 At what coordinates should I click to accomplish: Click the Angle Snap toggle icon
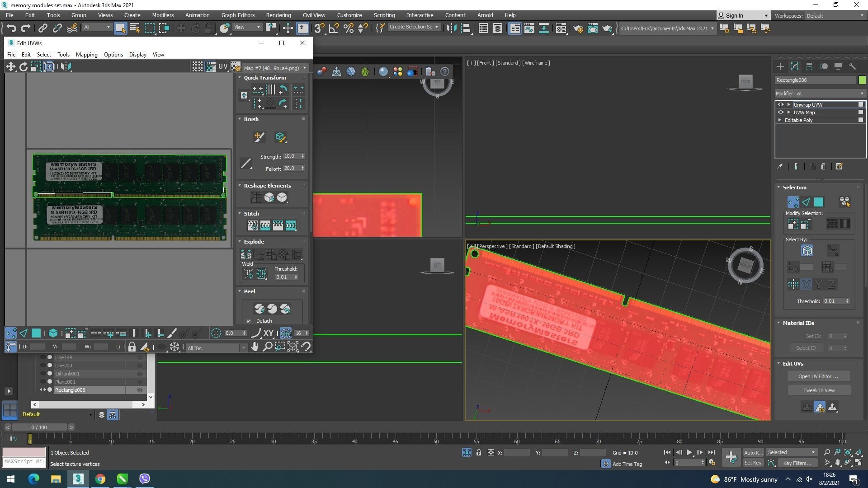(x=334, y=28)
